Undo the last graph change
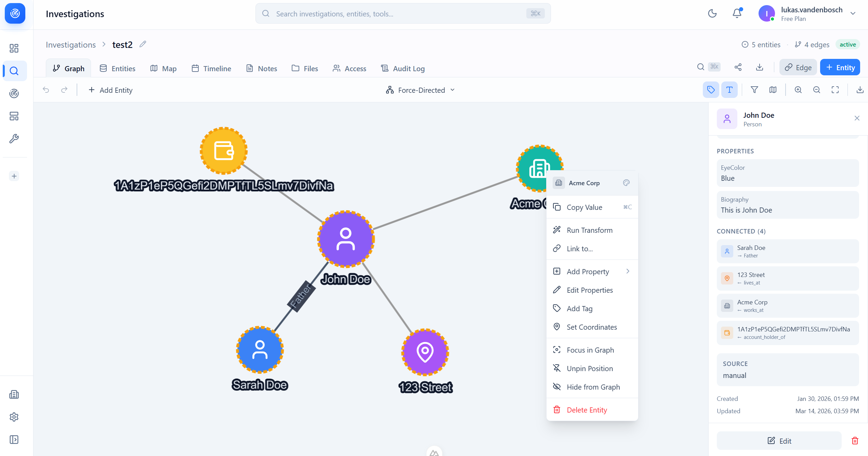Image resolution: width=868 pixels, height=456 pixels. [x=46, y=90]
